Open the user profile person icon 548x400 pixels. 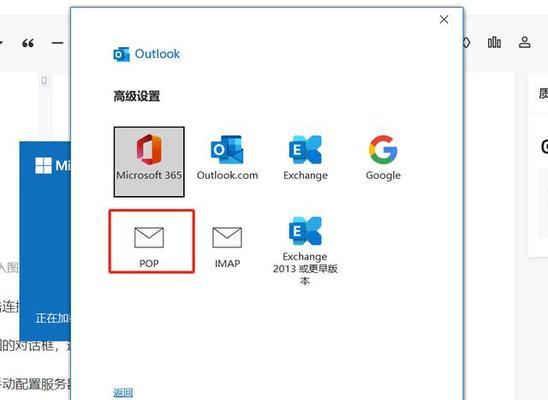click(x=525, y=42)
